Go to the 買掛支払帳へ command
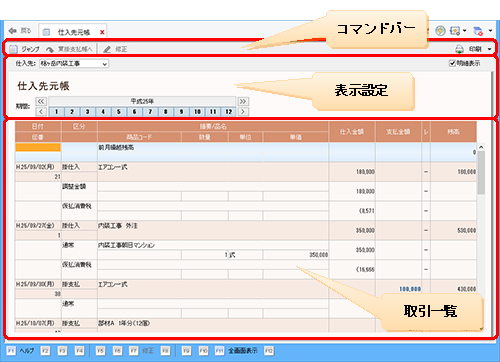The image size is (500, 362). [69, 49]
